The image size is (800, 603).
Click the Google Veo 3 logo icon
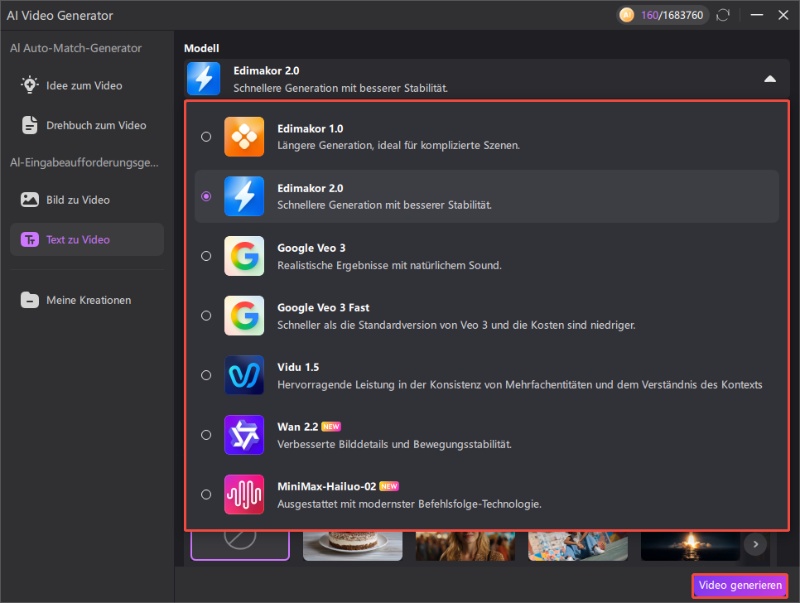tap(244, 256)
